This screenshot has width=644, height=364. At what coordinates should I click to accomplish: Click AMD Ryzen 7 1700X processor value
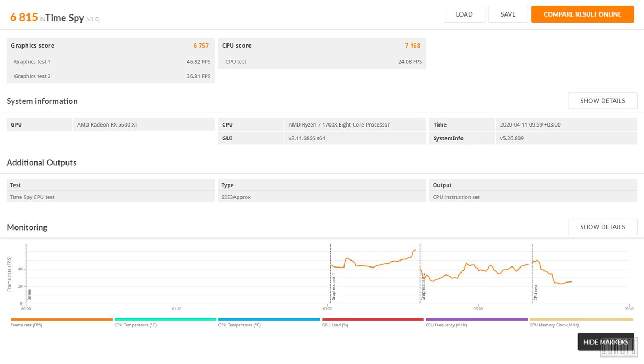(339, 124)
